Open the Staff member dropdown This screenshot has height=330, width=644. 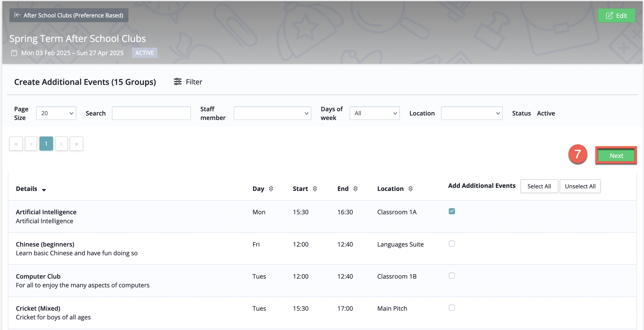click(272, 113)
